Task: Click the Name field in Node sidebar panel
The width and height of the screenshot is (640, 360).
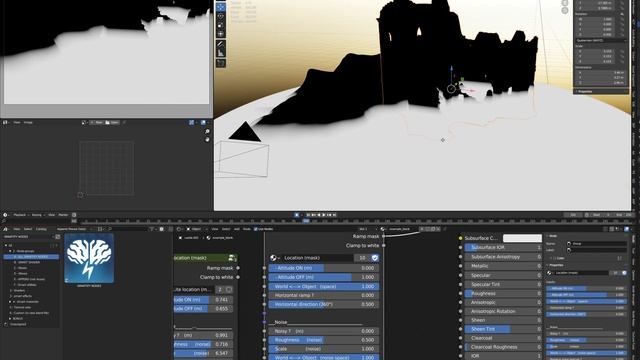Action: click(598, 244)
